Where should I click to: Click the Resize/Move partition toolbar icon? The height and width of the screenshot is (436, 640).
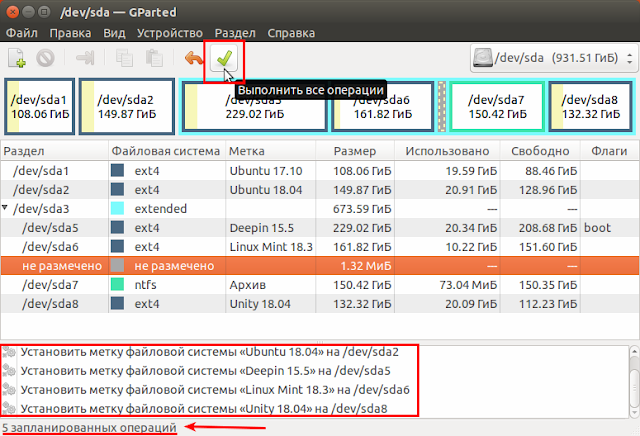[x=85, y=58]
